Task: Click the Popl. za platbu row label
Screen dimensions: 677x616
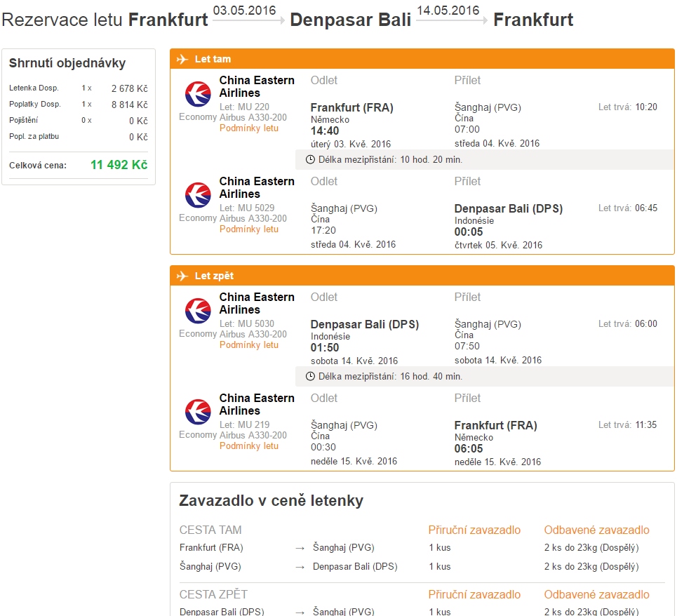Action: click(x=34, y=136)
